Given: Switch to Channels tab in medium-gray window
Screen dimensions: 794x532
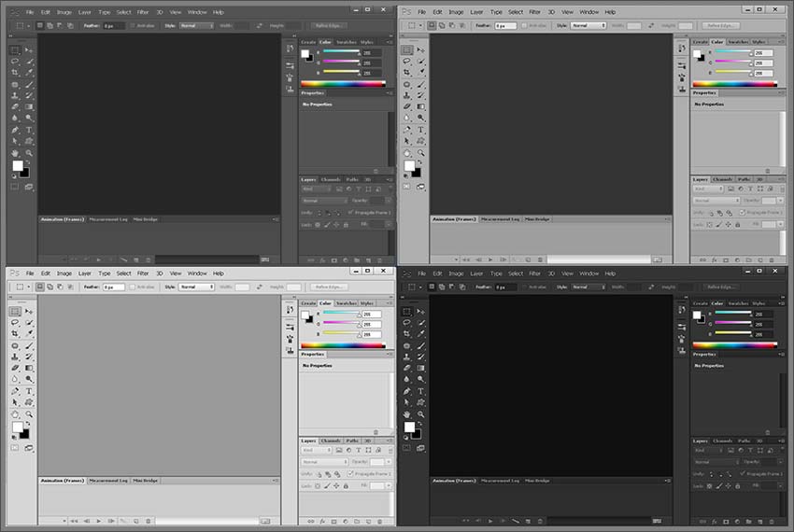Looking at the screenshot, I should click(723, 179).
